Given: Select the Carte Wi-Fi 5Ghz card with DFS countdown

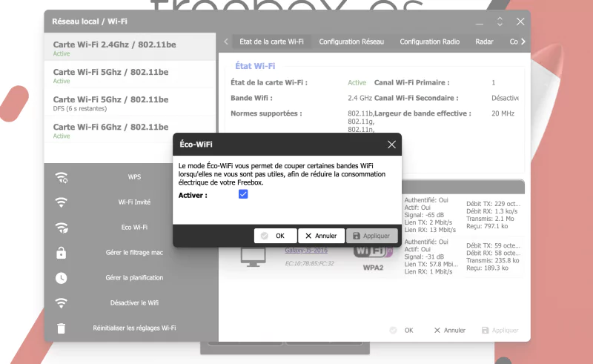Looking at the screenshot, I should coord(130,102).
